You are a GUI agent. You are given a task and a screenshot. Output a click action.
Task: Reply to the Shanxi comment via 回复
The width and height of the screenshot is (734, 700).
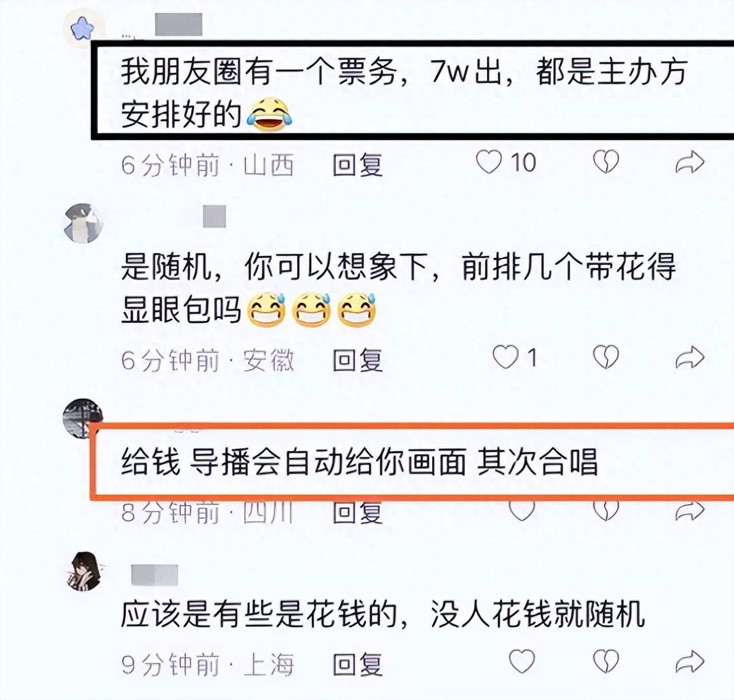pyautogui.click(x=358, y=165)
